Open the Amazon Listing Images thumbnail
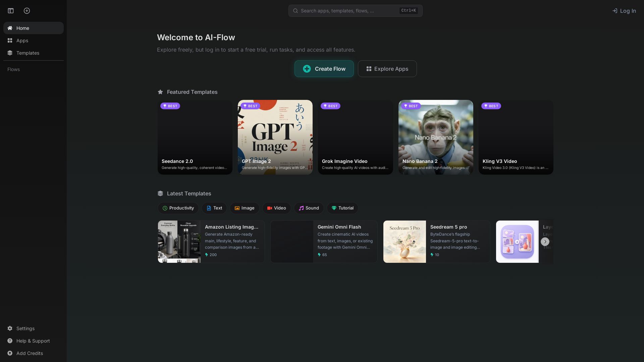This screenshot has width=644, height=362. click(179, 242)
